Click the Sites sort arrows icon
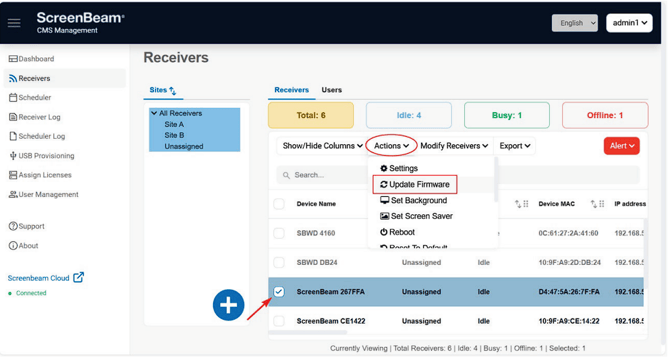This screenshot has height=360, width=670. click(173, 91)
